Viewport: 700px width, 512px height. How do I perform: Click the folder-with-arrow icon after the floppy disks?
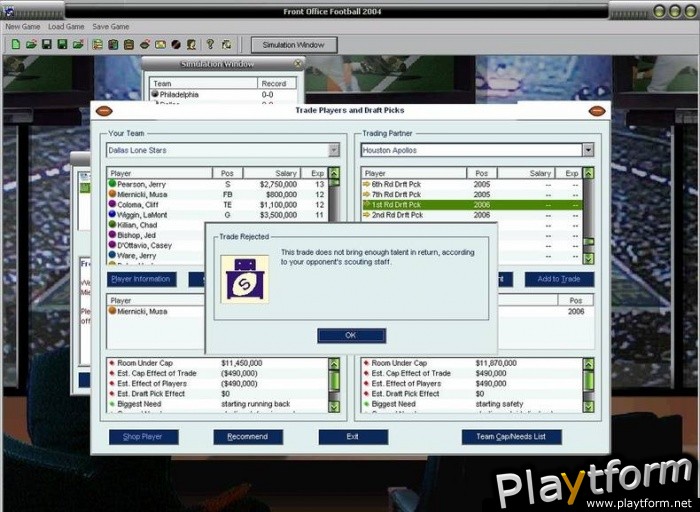(x=78, y=44)
